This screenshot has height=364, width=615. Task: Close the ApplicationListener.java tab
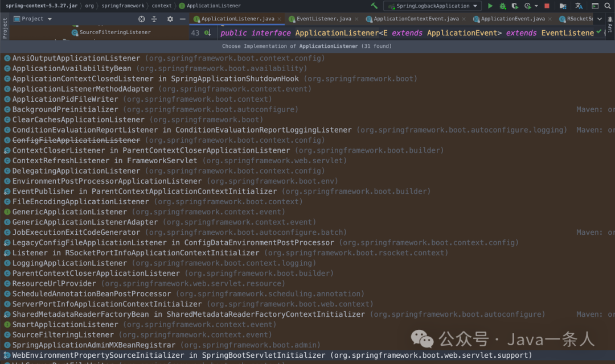pos(280,19)
